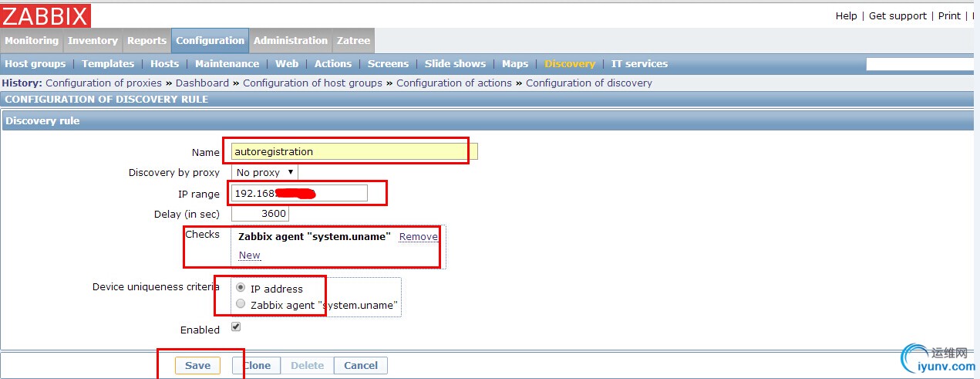Open the Zatree tab
The height and width of the screenshot is (379, 980).
tap(354, 41)
